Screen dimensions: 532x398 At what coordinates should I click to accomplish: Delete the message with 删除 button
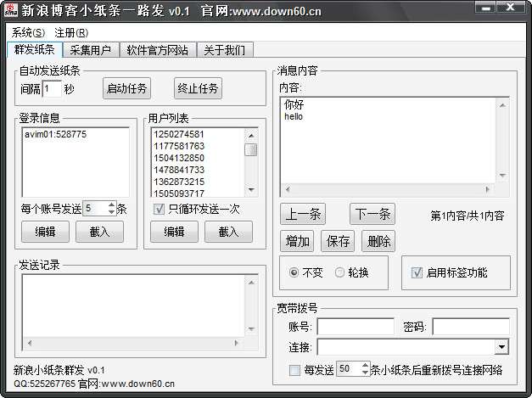tap(378, 241)
